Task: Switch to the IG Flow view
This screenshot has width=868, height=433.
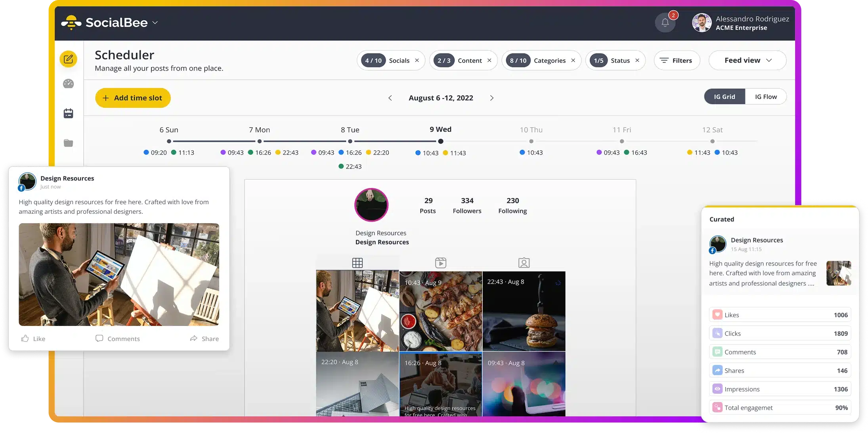Action: (x=766, y=96)
